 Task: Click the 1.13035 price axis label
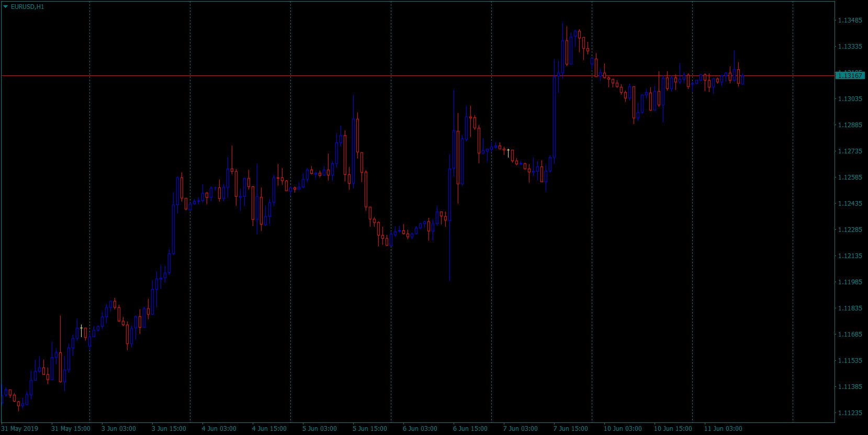(850, 99)
